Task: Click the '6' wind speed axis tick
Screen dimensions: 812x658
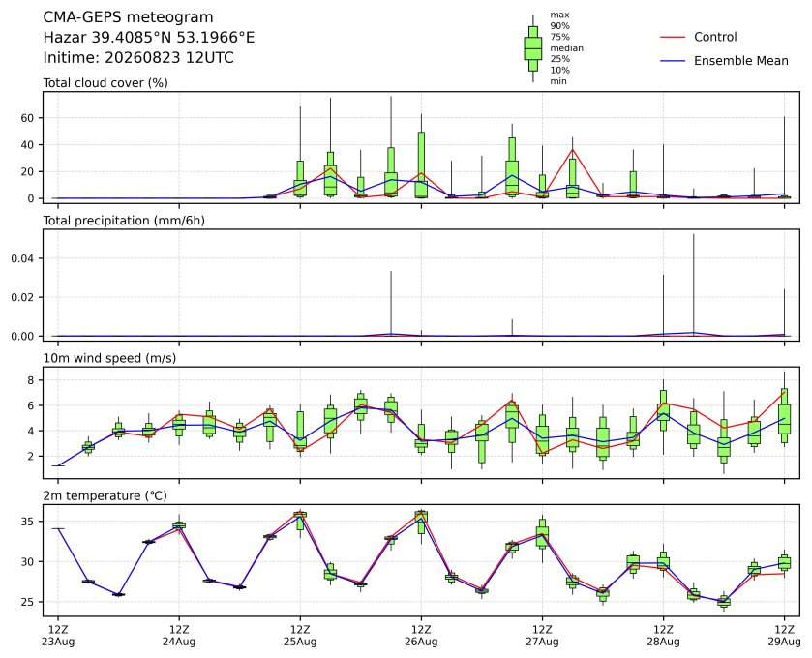Action: [x=31, y=405]
